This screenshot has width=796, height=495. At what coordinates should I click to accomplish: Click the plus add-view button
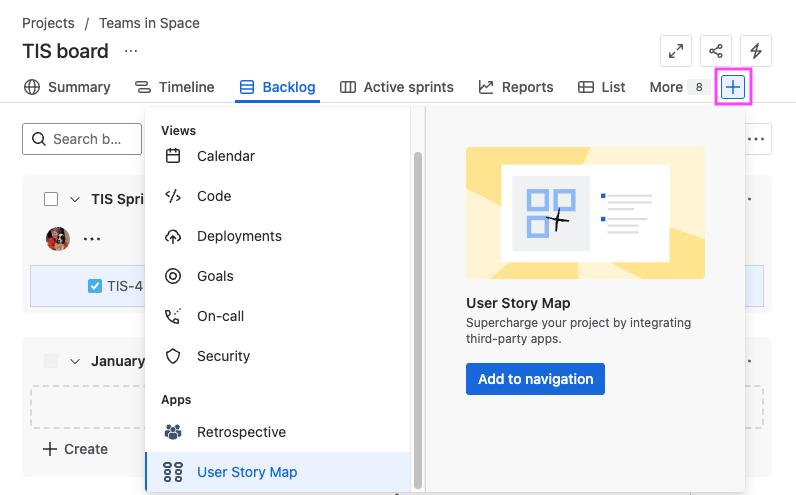pos(733,87)
